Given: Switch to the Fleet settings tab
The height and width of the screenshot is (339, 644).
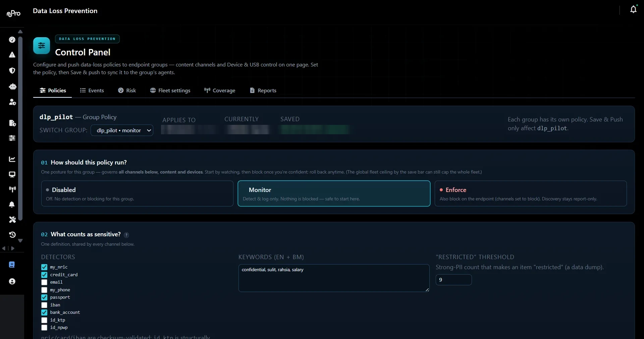Looking at the screenshot, I should [170, 91].
